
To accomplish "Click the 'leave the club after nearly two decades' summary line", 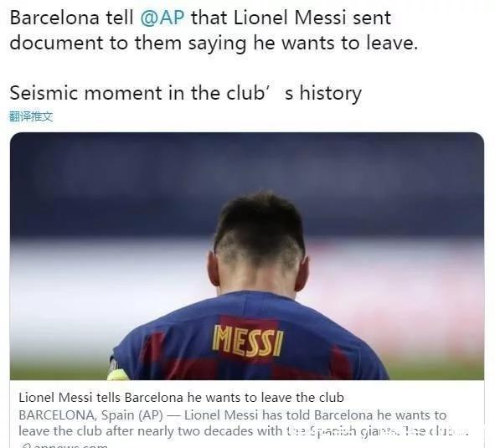I will [x=150, y=431].
